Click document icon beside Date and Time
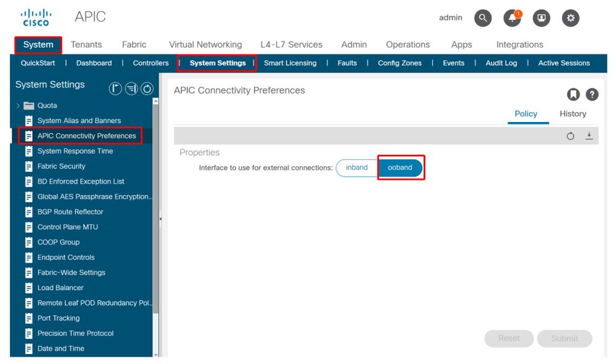This screenshot has height=364, width=616. tap(29, 349)
